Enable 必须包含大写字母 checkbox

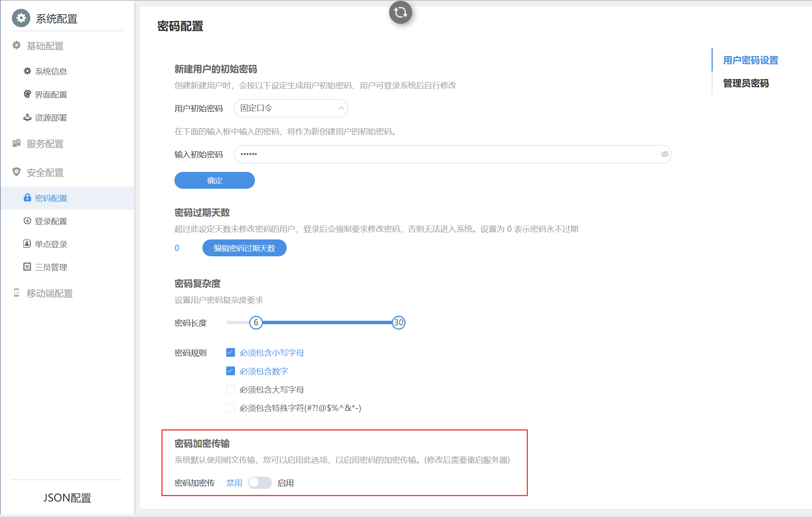[x=230, y=389]
